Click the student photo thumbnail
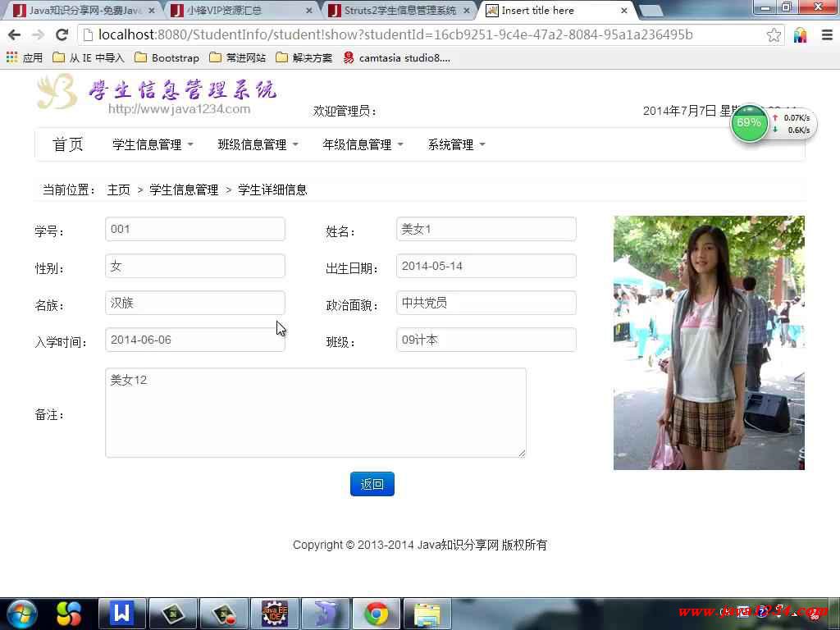Image resolution: width=840 pixels, height=630 pixels. (710, 343)
